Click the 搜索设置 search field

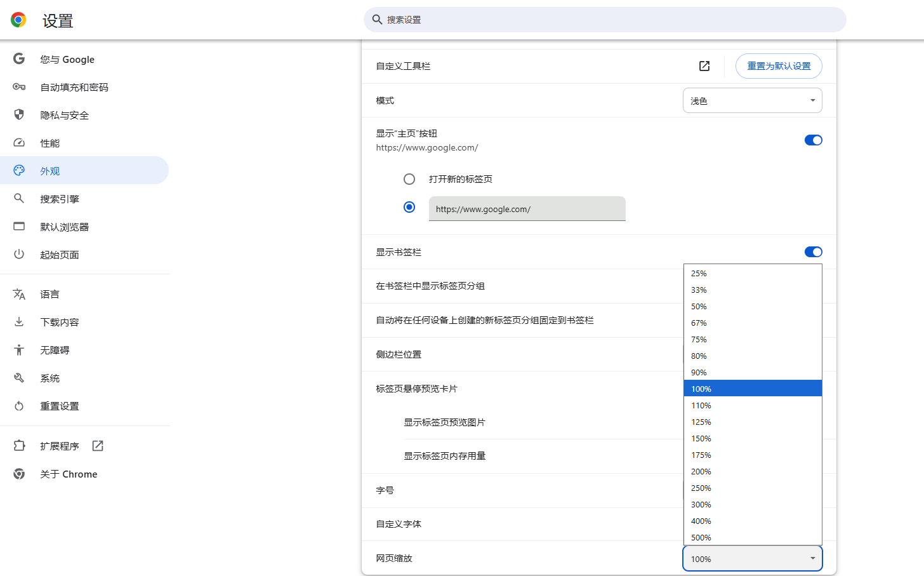tap(605, 20)
